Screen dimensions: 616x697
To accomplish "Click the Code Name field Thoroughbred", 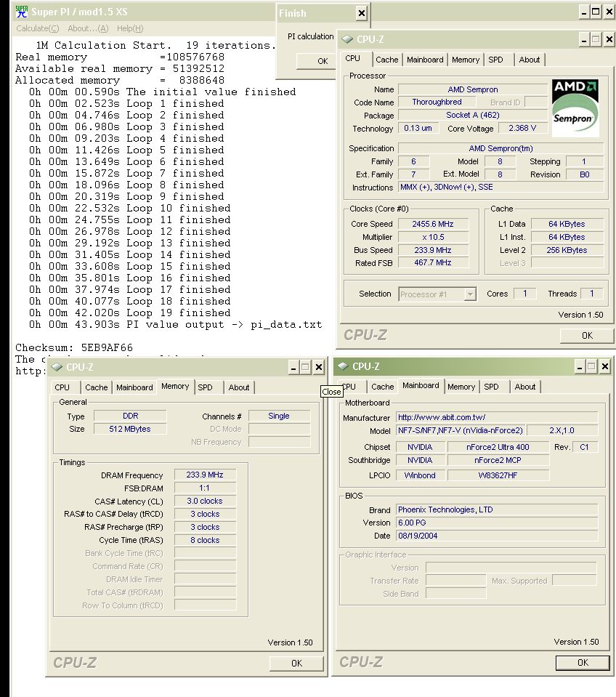I will [437, 102].
